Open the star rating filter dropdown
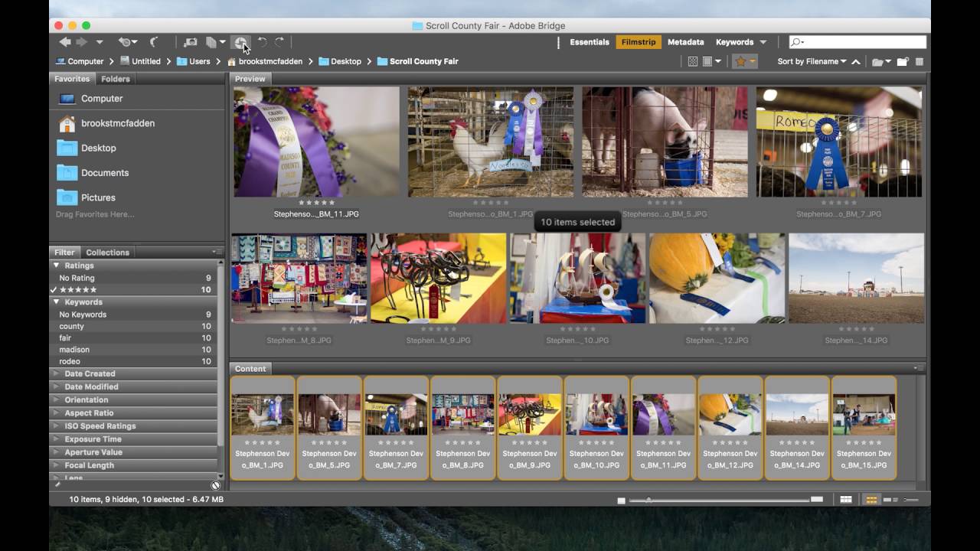 744,61
